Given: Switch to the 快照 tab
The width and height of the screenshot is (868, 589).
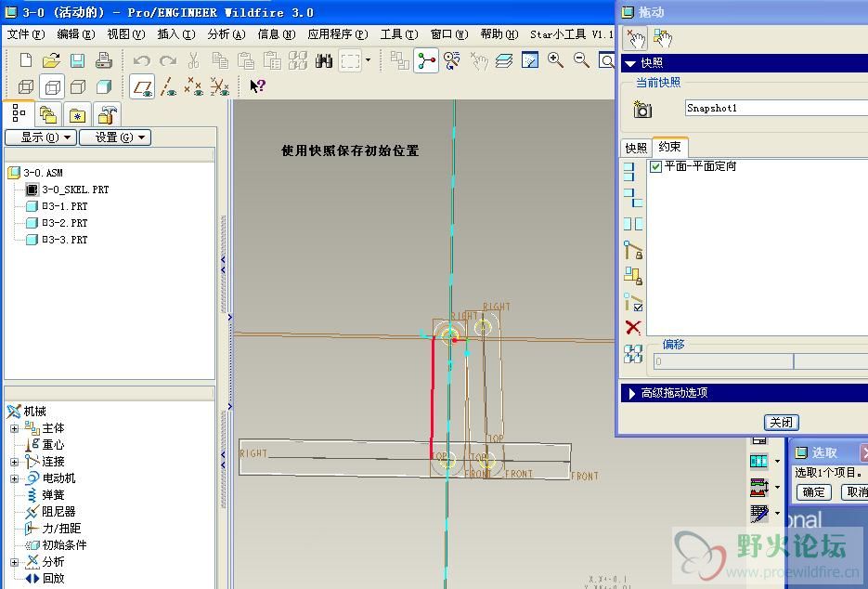Looking at the screenshot, I should (x=636, y=148).
